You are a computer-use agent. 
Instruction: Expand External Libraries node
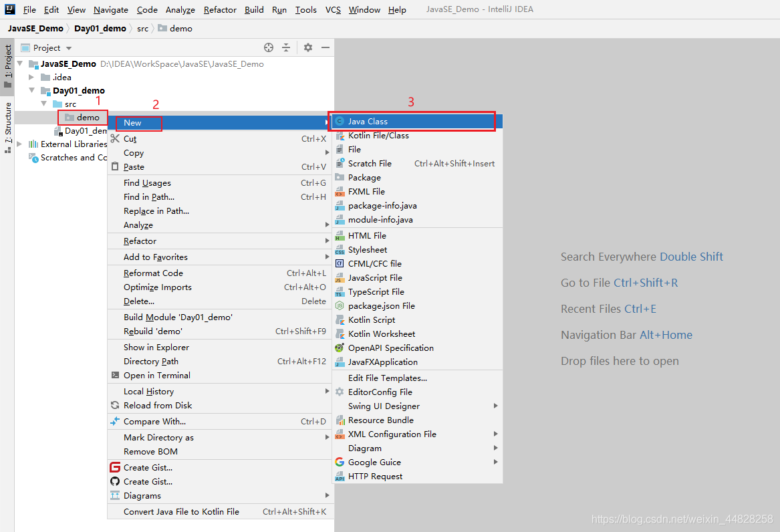(19, 144)
